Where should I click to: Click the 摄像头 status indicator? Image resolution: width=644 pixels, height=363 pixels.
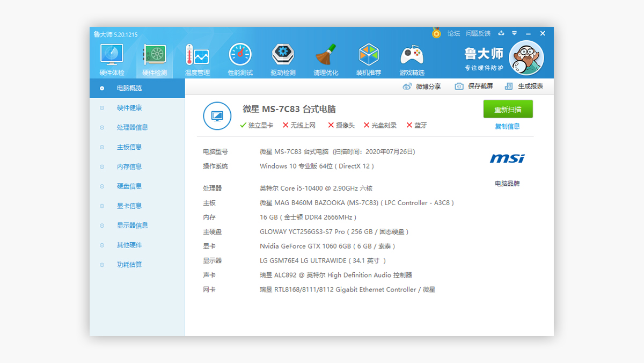coord(341,125)
